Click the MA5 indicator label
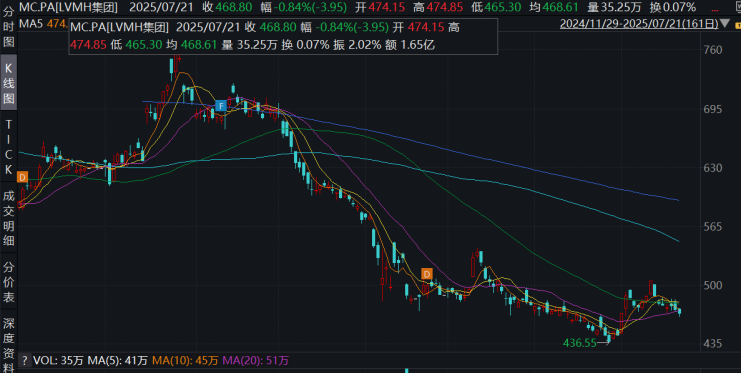 coord(31,23)
